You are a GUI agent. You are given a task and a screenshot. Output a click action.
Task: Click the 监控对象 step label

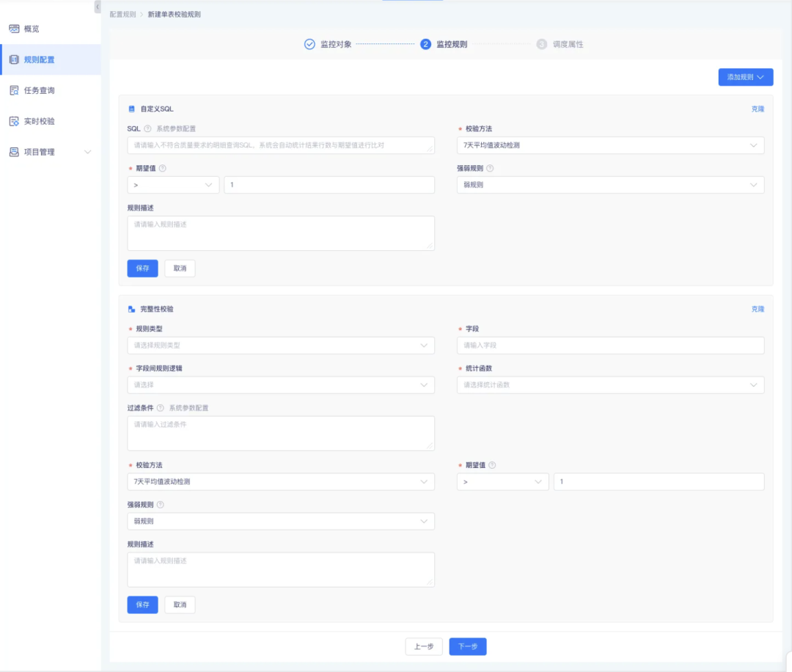pyautogui.click(x=336, y=45)
